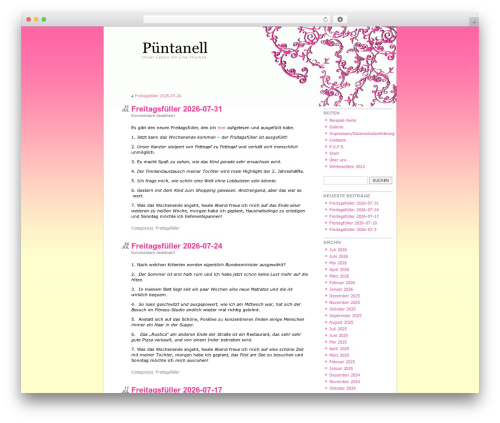Open the September 2025 archive
The width and height of the screenshot is (500, 423).
345,316
